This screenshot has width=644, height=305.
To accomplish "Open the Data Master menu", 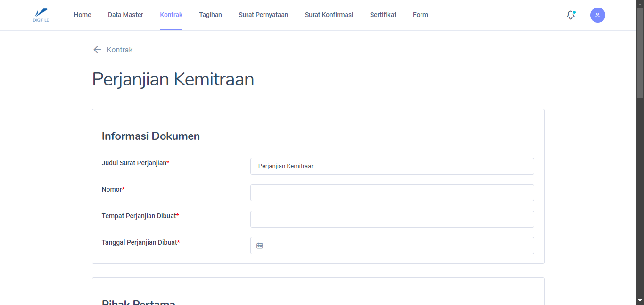I will click(x=125, y=15).
